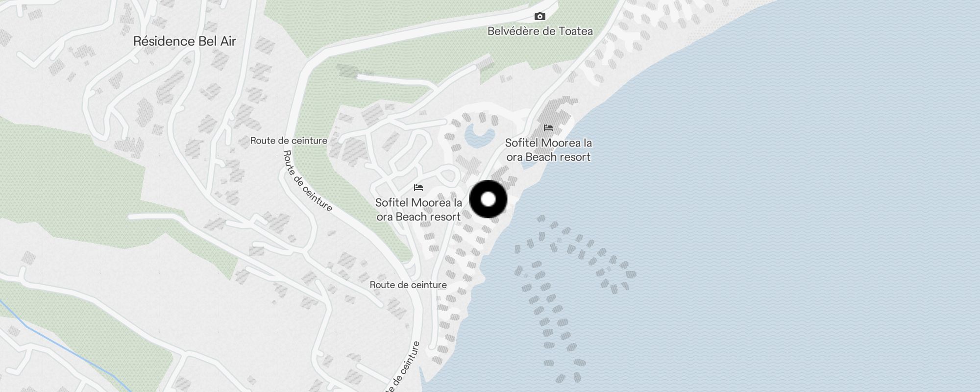Open the Sofitel Moorea label near the shoreline
Viewport: 980px width, 392px height.
point(548,150)
